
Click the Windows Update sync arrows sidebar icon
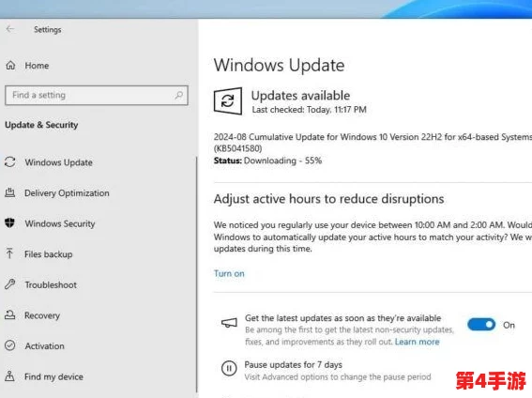coord(10,161)
